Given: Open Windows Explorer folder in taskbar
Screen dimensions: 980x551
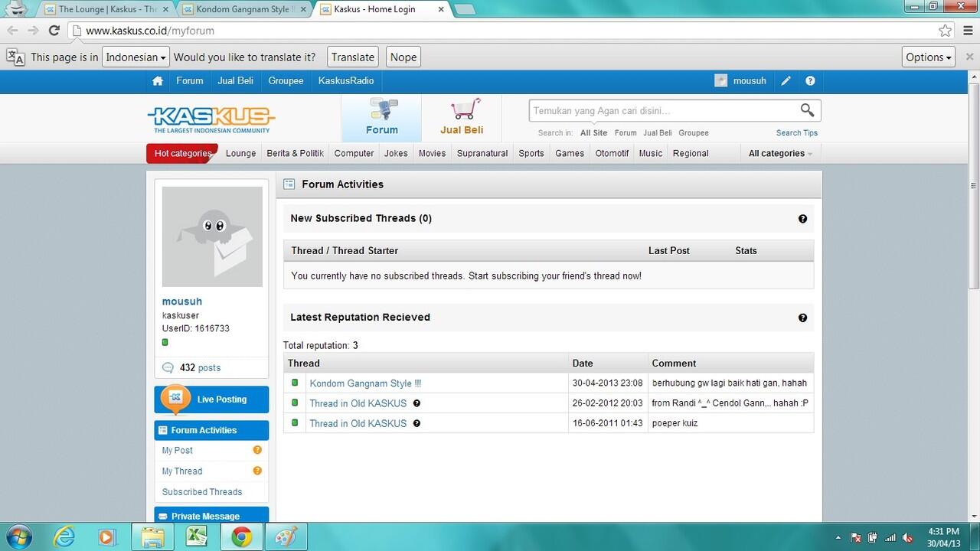Looking at the screenshot, I should [x=153, y=537].
